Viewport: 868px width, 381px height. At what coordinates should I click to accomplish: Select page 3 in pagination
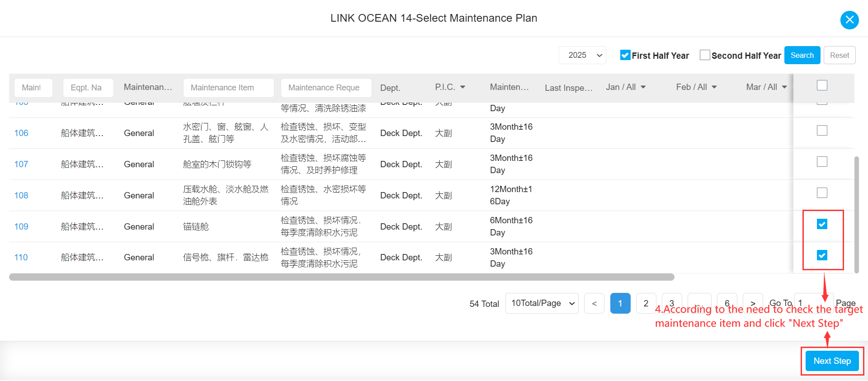(x=672, y=303)
